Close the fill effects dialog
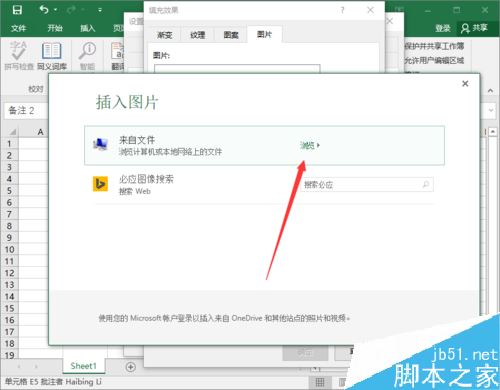The image size is (500, 390). (x=370, y=10)
